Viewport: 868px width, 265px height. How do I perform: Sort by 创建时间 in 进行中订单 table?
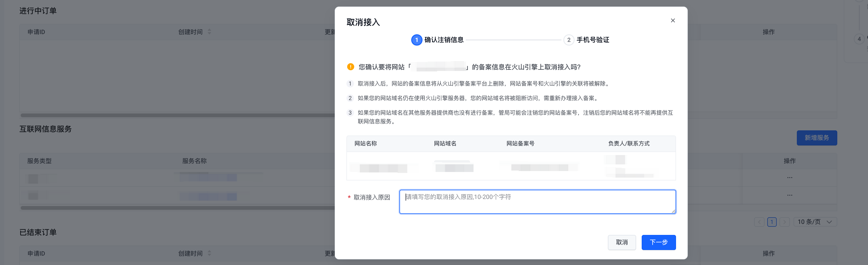point(209,32)
